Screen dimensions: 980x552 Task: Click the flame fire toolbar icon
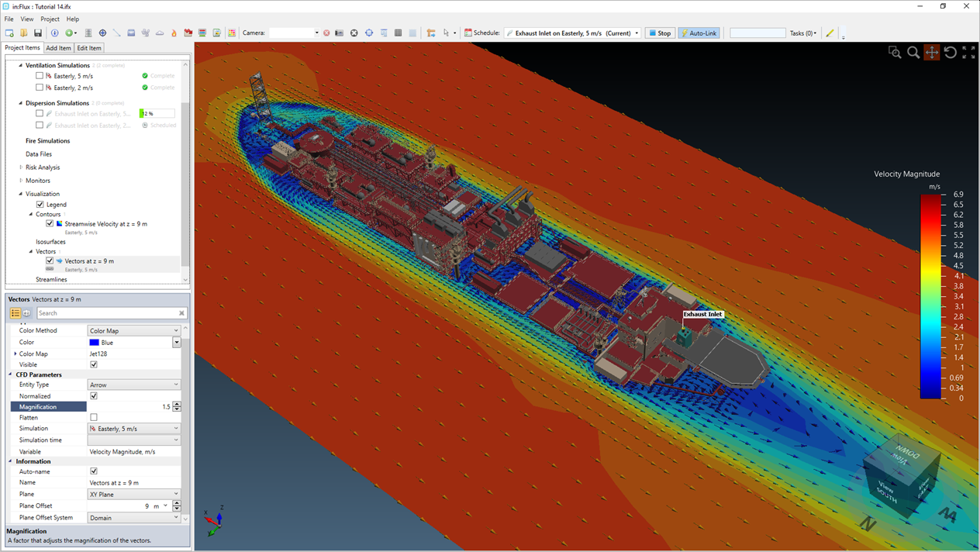click(174, 33)
